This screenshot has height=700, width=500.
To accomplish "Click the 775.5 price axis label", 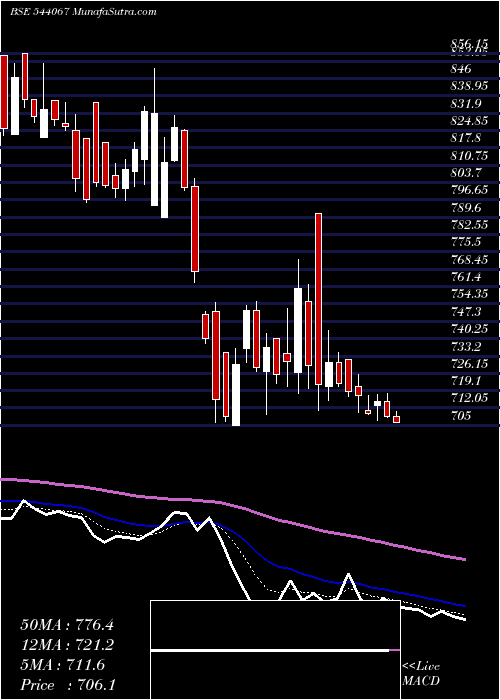I will point(467,242).
